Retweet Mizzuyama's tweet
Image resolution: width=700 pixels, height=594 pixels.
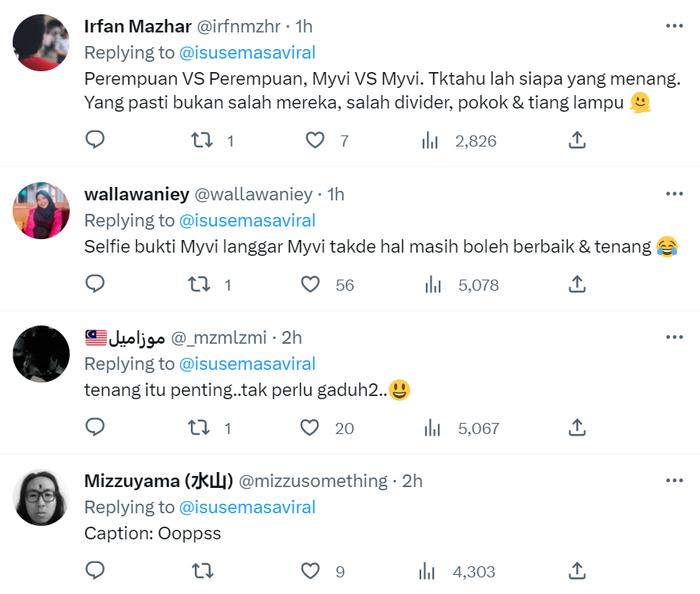tap(202, 571)
